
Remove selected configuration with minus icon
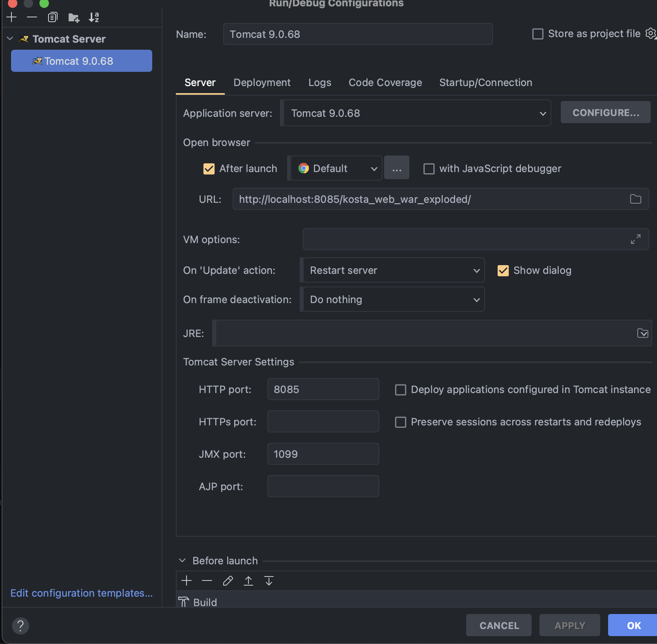32,17
